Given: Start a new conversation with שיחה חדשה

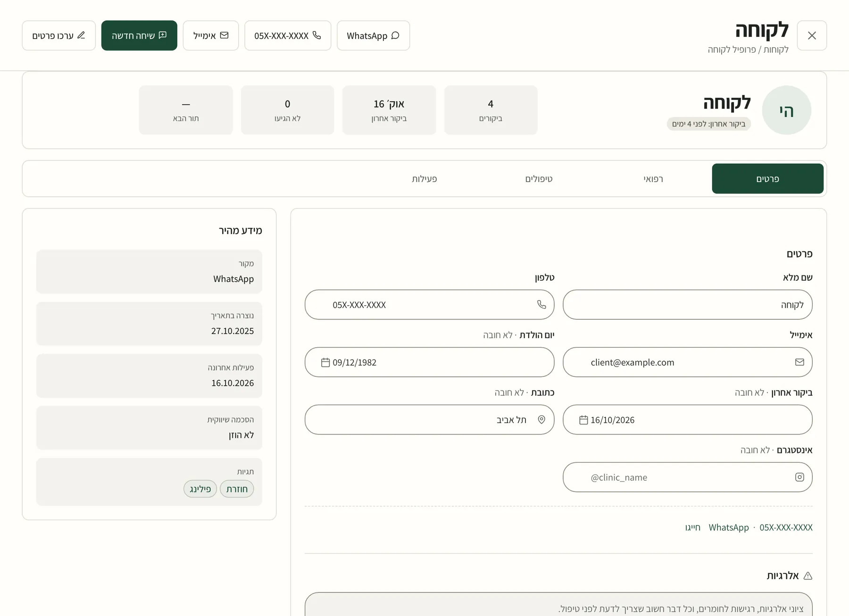Looking at the screenshot, I should click(139, 35).
